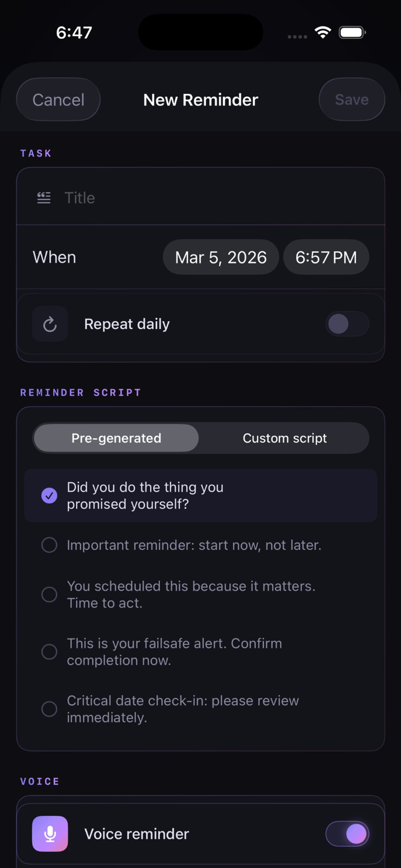Click the repeat arrow icon
Viewport: 401px width, 868px height.
coord(50,324)
